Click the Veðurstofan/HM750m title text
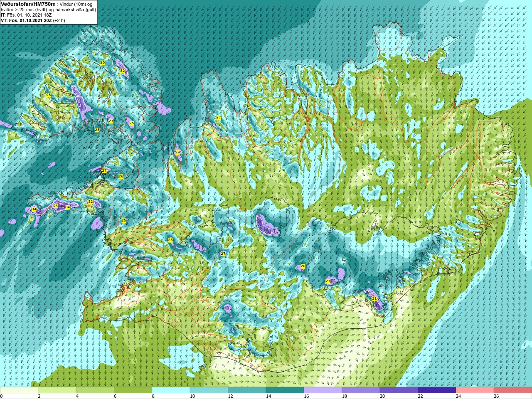The image size is (532, 399). pos(28,4)
